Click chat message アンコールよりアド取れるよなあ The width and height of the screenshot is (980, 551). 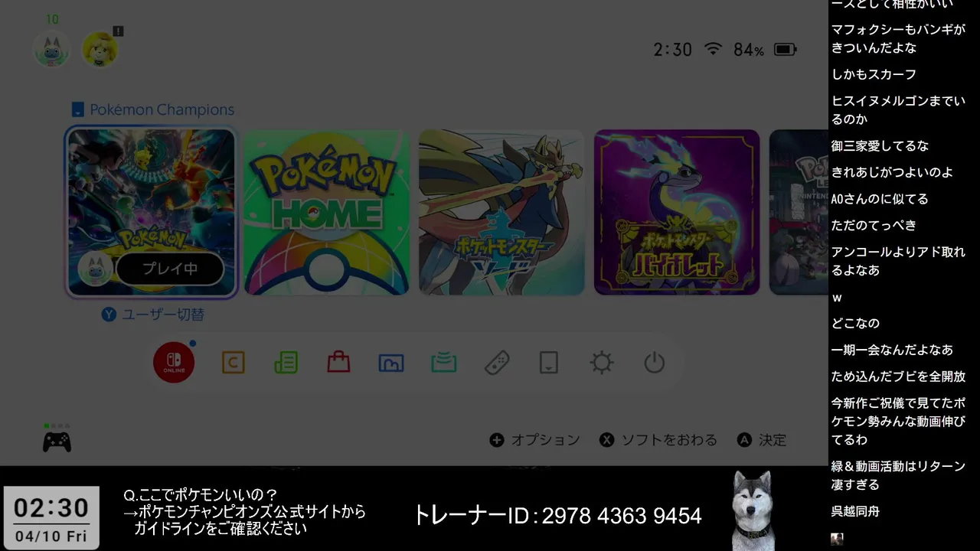tap(898, 261)
